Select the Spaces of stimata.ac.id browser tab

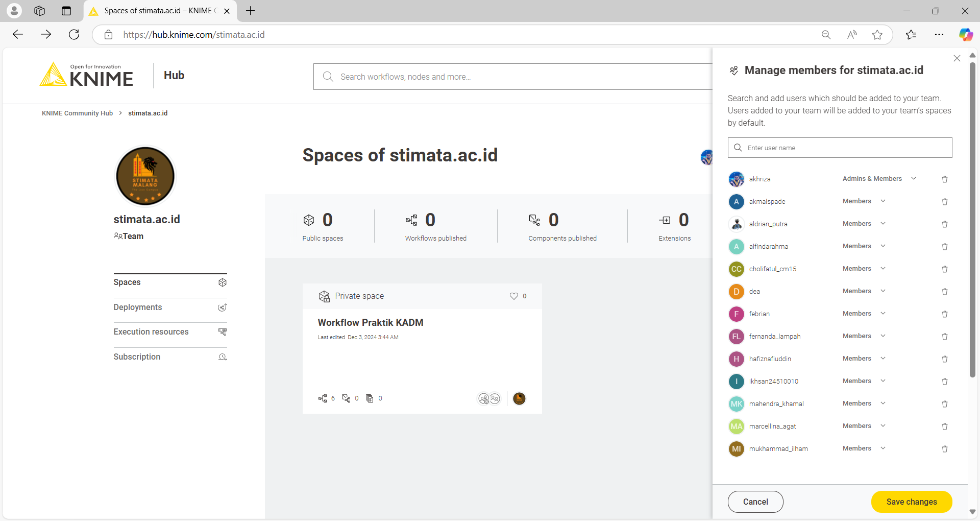click(160, 11)
